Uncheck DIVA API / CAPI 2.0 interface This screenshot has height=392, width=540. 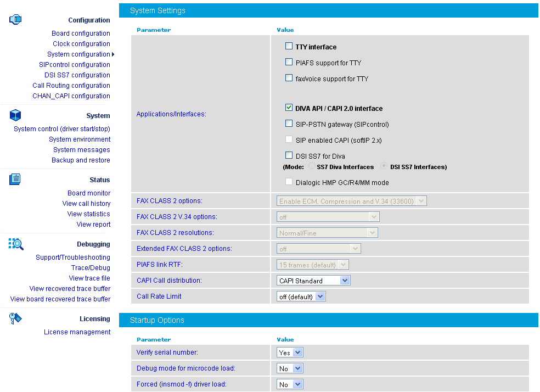[289, 108]
